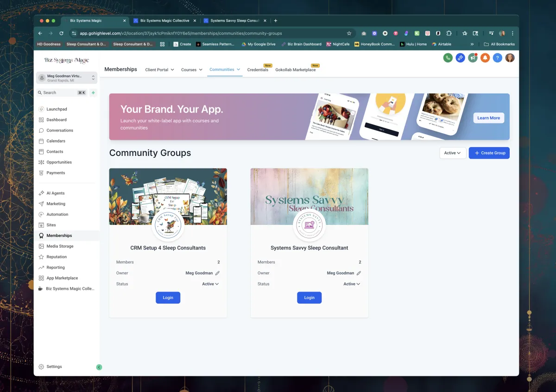This screenshot has height=392, width=556.
Task: Show more bookmarks with the overflow chevron
Action: pyautogui.click(x=472, y=44)
